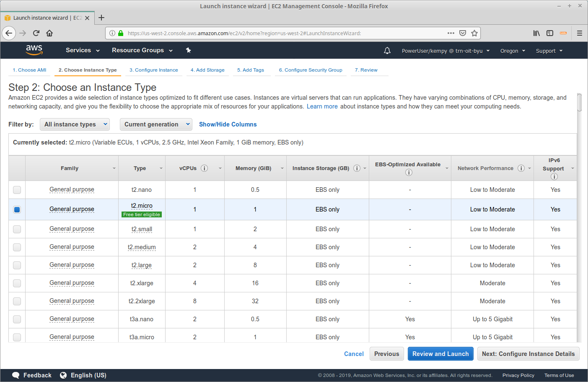Select the t2.medium instance checkbox
The height and width of the screenshot is (382, 588).
17,247
